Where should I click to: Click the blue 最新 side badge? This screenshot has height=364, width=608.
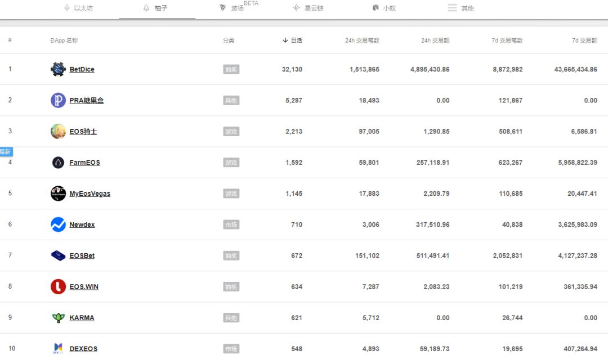[x=6, y=151]
